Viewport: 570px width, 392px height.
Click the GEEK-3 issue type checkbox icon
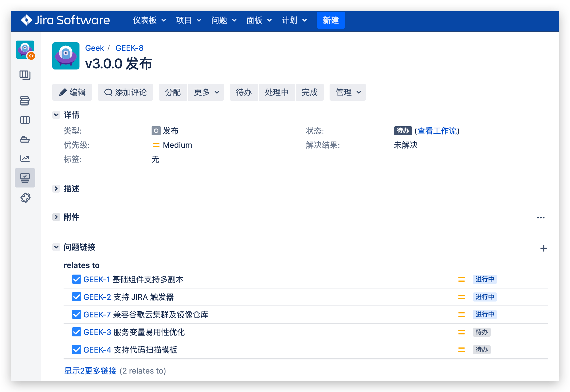[77, 332]
